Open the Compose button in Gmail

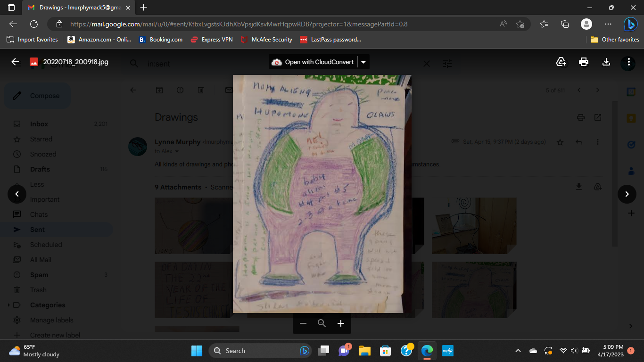37,96
